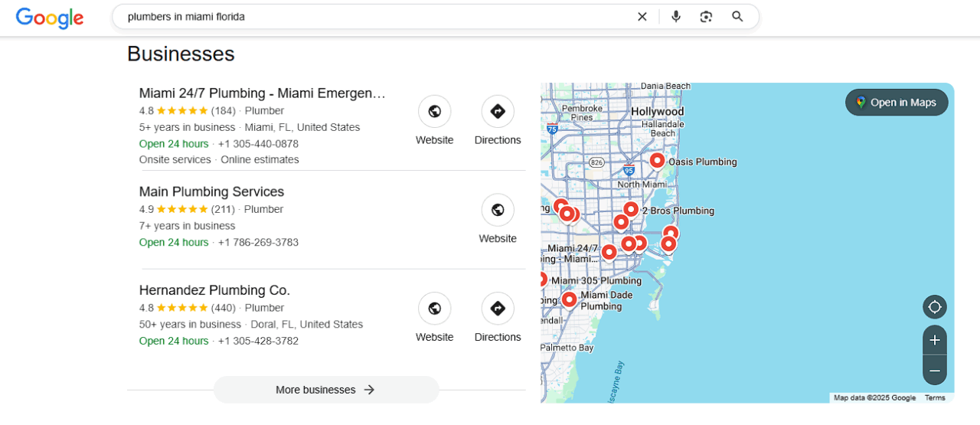
Task: Zoom in the map with plus button
Action: (935, 340)
